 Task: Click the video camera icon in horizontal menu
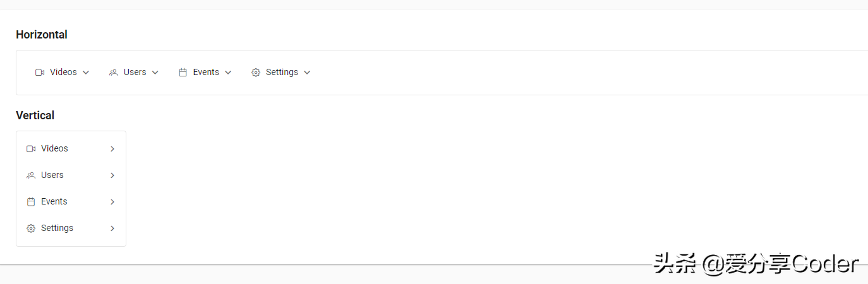pyautogui.click(x=40, y=73)
